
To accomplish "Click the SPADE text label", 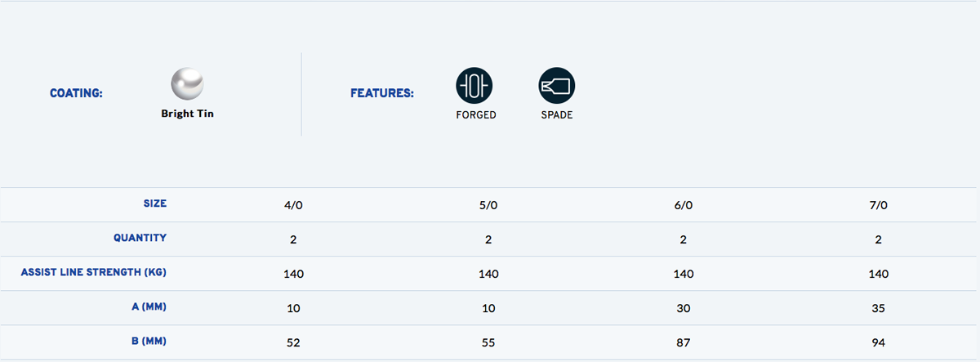I will 557,115.
